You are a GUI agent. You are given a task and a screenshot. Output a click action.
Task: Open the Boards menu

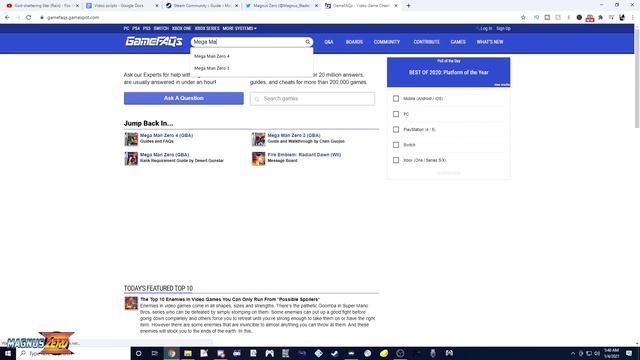(x=354, y=42)
